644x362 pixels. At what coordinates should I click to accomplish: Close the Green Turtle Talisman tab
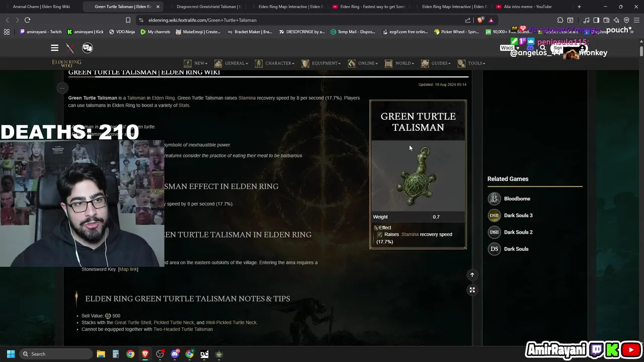click(158, 7)
